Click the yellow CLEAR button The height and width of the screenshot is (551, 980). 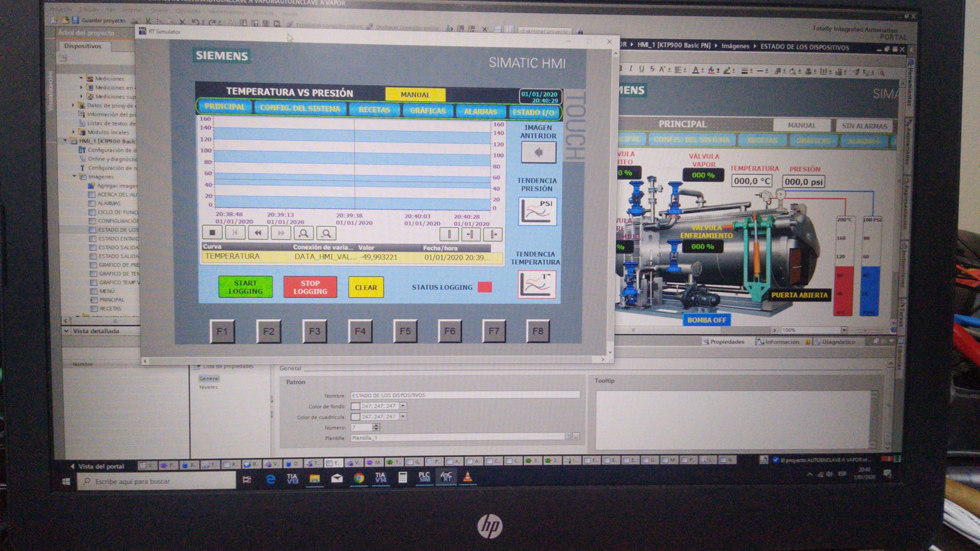point(366,287)
